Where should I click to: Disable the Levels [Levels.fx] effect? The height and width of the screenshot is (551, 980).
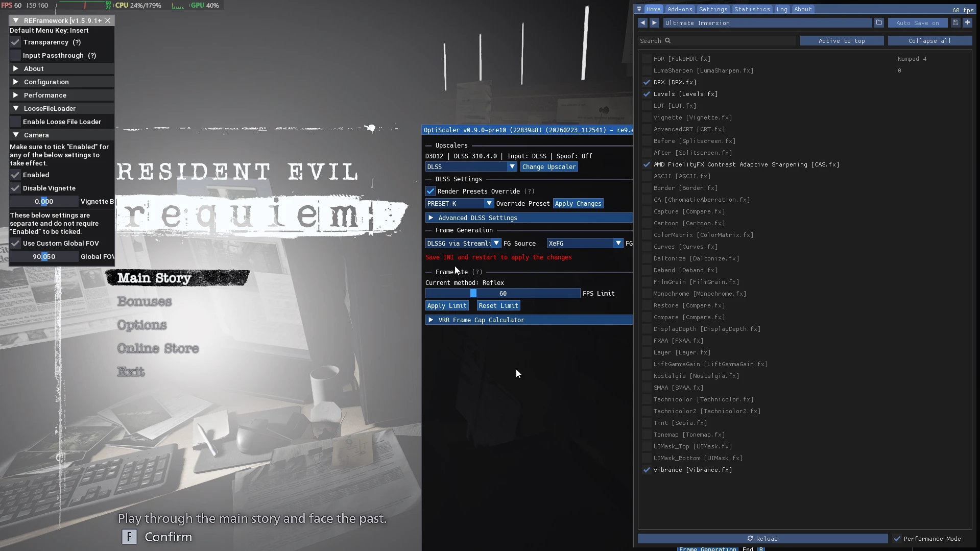tap(647, 94)
